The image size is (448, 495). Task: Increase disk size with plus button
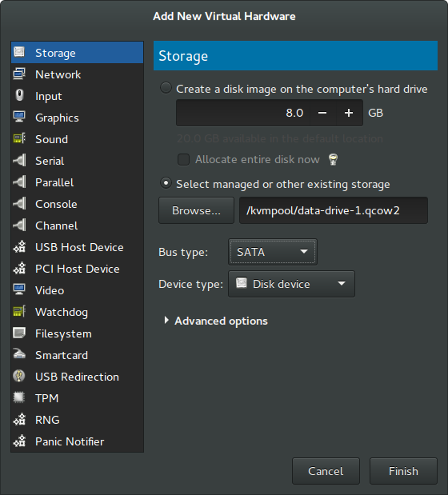349,113
